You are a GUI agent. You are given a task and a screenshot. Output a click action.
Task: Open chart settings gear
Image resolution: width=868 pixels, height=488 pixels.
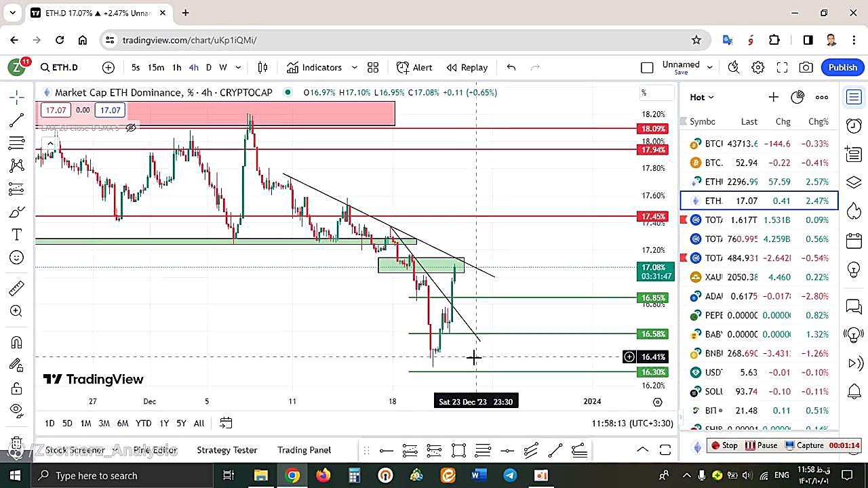coord(758,67)
